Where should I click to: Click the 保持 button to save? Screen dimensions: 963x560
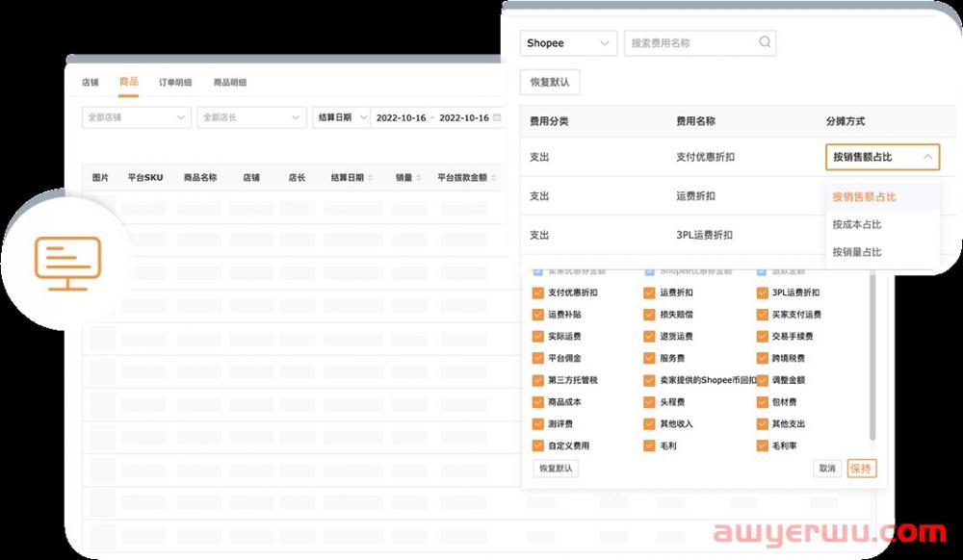coord(861,469)
